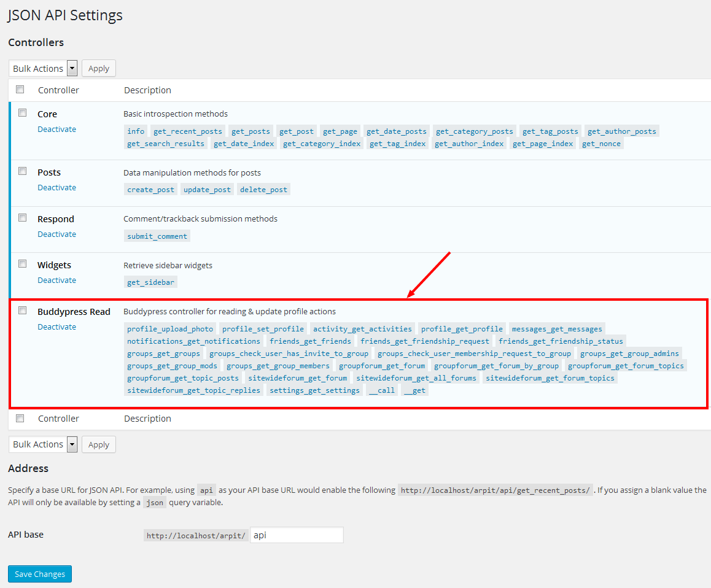Viewport: 711px width, 588px height.
Task: Open the groupforum_get_forum_by_group method link
Action: click(x=496, y=365)
